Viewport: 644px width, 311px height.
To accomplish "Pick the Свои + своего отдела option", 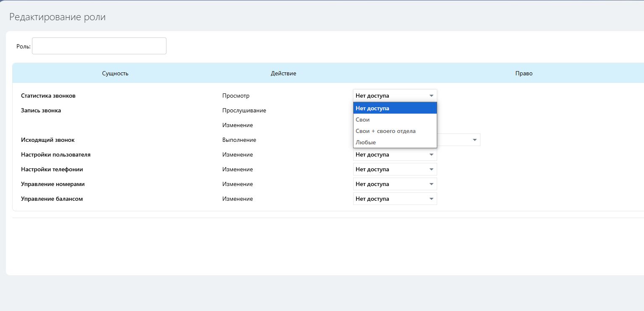I will (395, 131).
